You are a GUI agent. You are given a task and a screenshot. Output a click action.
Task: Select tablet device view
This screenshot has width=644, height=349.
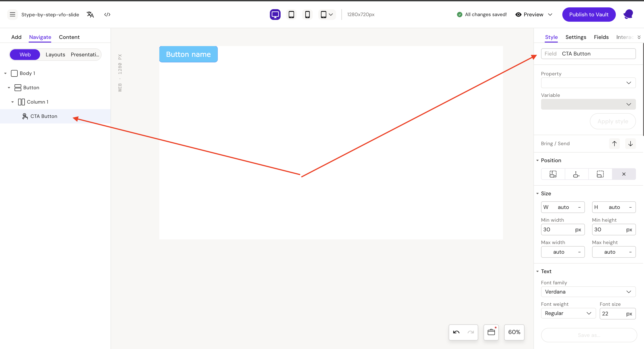point(291,15)
